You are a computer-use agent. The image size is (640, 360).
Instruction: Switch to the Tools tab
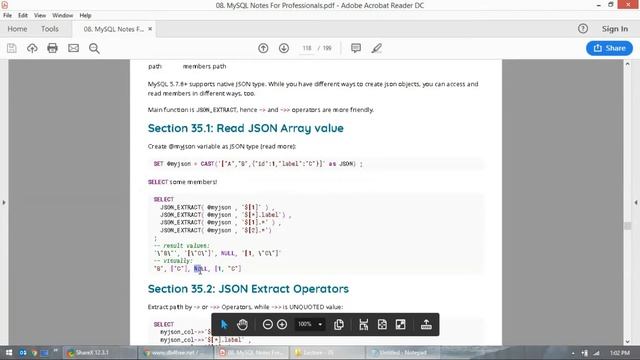[50, 29]
